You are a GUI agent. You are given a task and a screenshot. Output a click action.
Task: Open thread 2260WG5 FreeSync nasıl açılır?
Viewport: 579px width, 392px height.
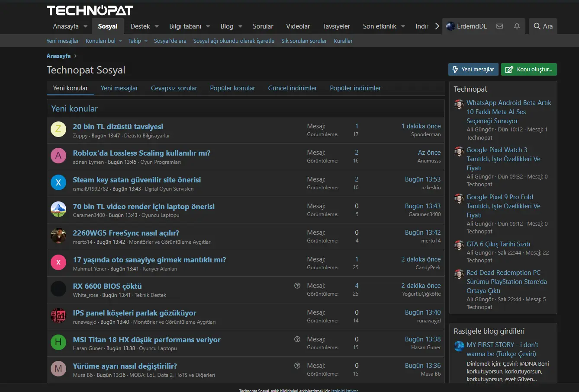coord(126,233)
